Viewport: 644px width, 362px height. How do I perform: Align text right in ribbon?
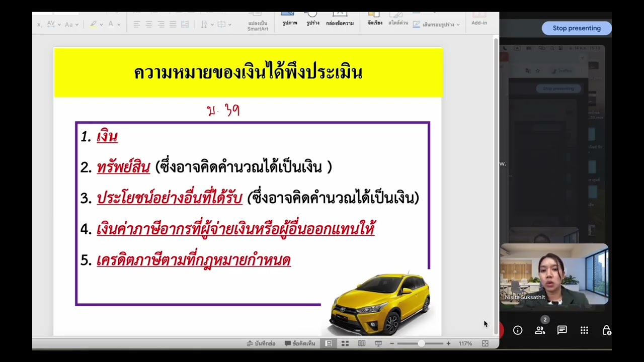(x=161, y=24)
